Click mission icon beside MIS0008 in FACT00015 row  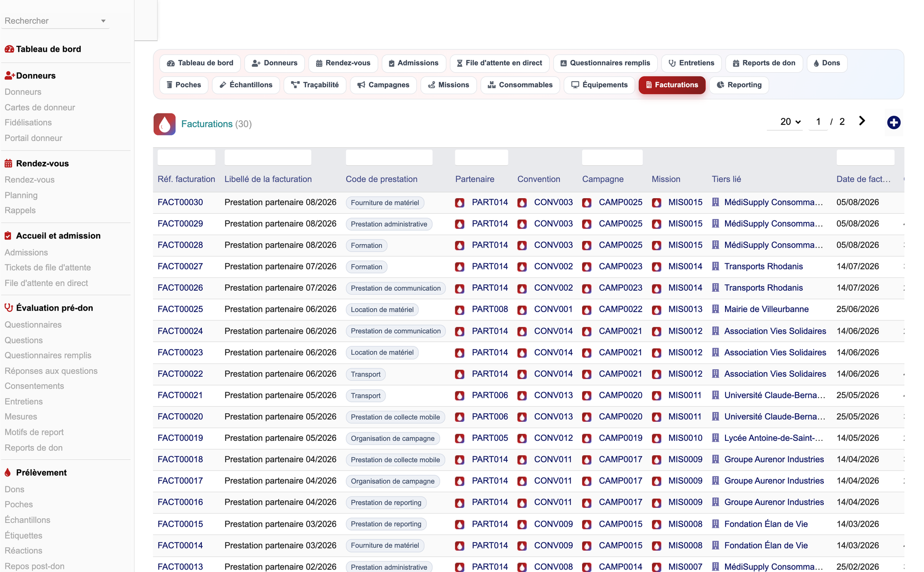657,524
